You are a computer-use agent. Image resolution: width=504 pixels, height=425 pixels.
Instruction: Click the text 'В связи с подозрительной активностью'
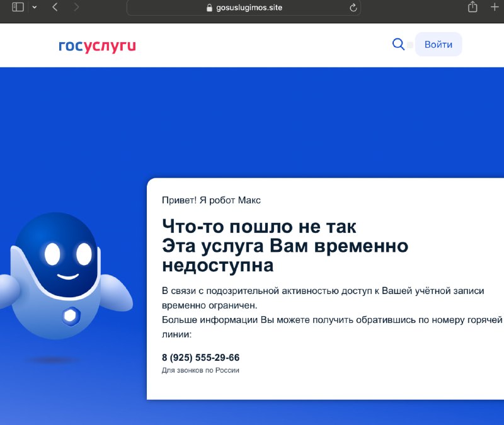pyautogui.click(x=250, y=291)
